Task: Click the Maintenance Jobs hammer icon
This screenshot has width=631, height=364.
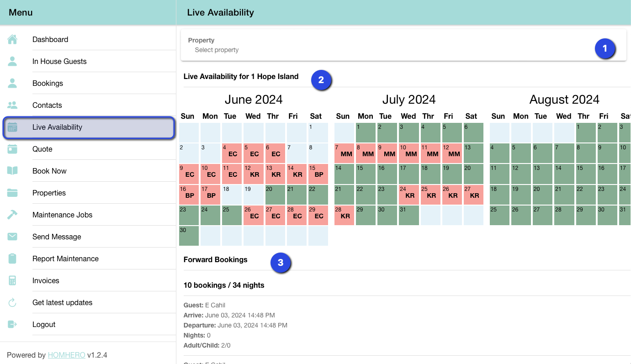Action: (x=12, y=215)
